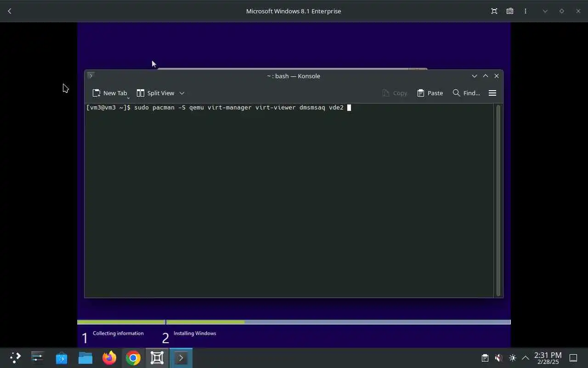Expand the New Tab dropdown arrow
This screenshot has height=368, width=588.
[x=128, y=98]
